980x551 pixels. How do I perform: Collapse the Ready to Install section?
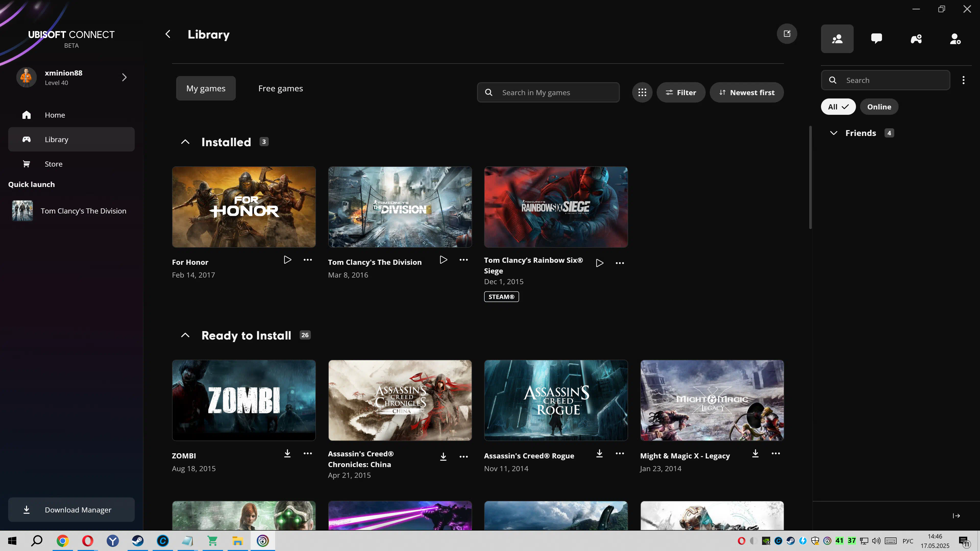click(x=185, y=335)
